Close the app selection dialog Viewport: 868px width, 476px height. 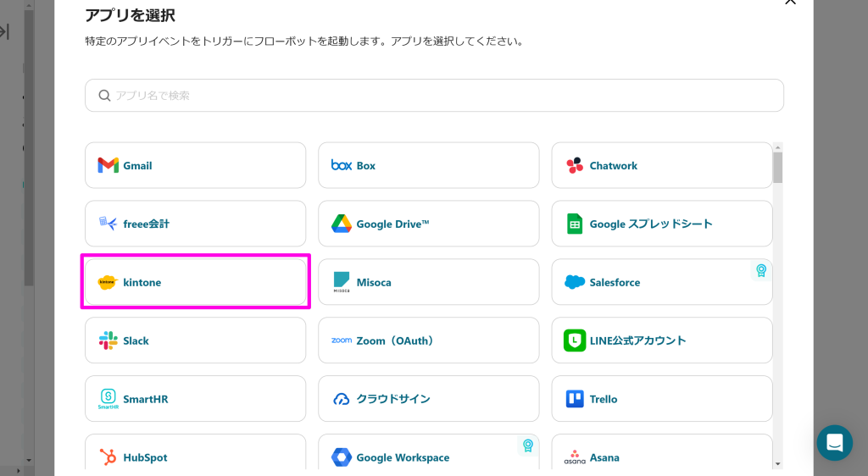[x=790, y=2]
